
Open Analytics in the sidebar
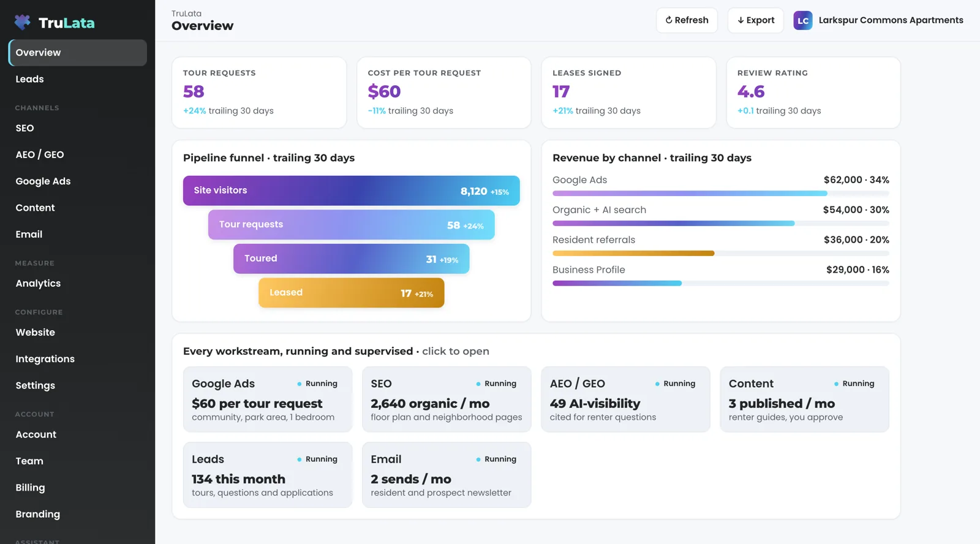[x=78, y=283]
